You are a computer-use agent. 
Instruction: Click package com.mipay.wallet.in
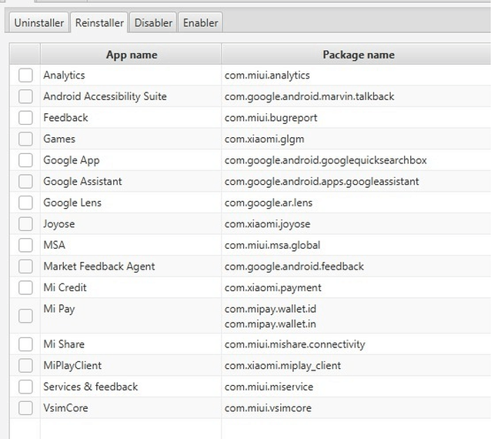pyautogui.click(x=270, y=323)
